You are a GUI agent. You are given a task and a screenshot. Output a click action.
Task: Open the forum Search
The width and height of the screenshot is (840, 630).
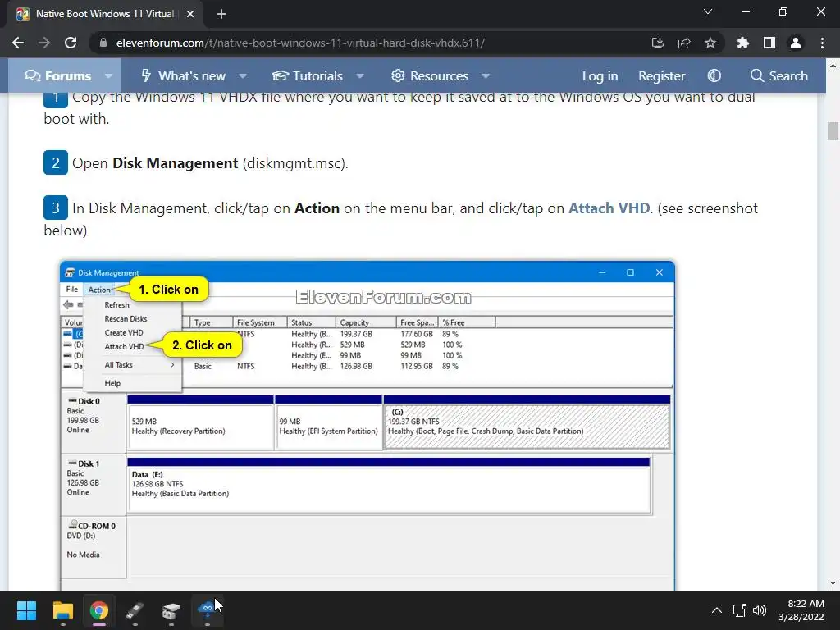(x=779, y=75)
